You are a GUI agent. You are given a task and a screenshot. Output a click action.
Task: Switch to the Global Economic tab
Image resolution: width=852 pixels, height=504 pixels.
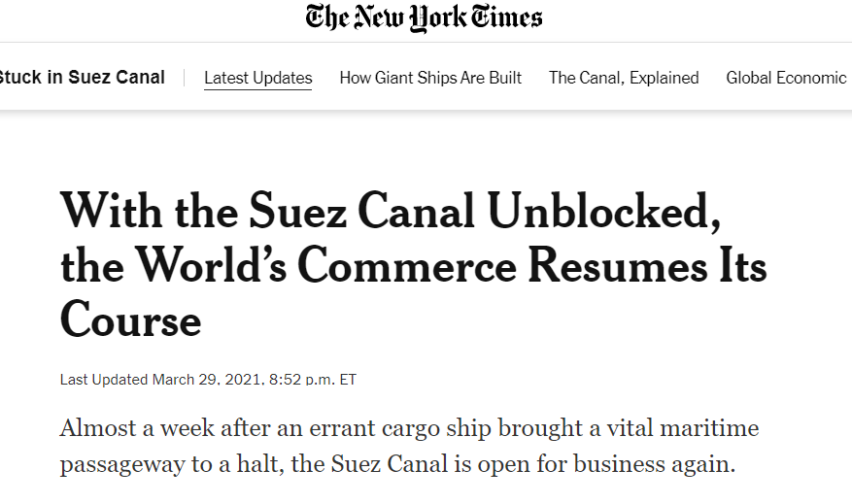(x=786, y=78)
